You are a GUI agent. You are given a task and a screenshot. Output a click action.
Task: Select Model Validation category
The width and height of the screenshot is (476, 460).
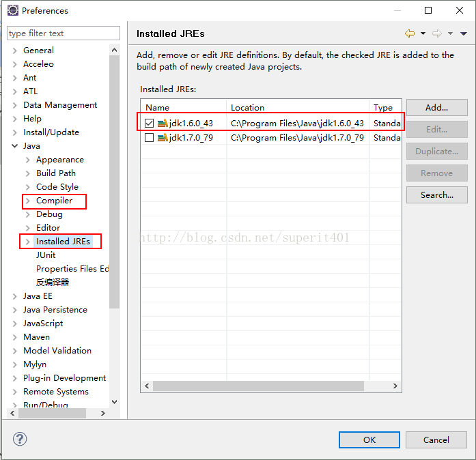pos(57,351)
